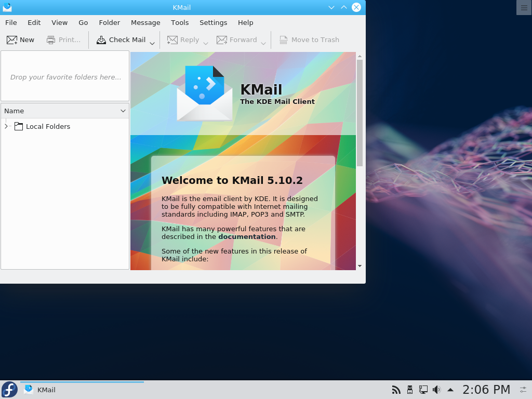Screen dimensions: 532x399
Task: Open the Check Mail dropdown arrow
Action: 152,43
